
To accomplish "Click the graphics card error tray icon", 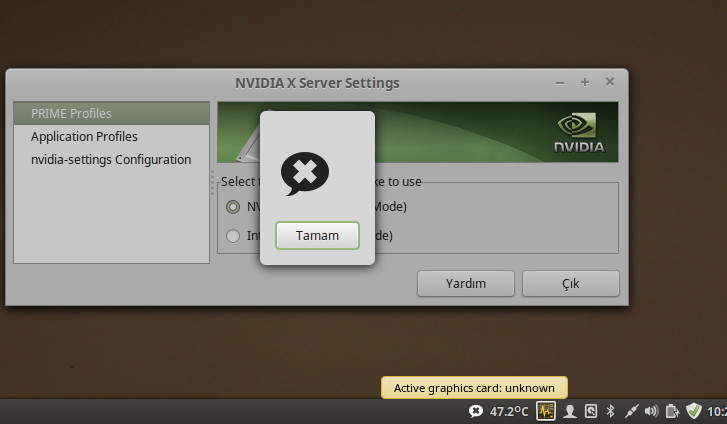I will point(476,411).
